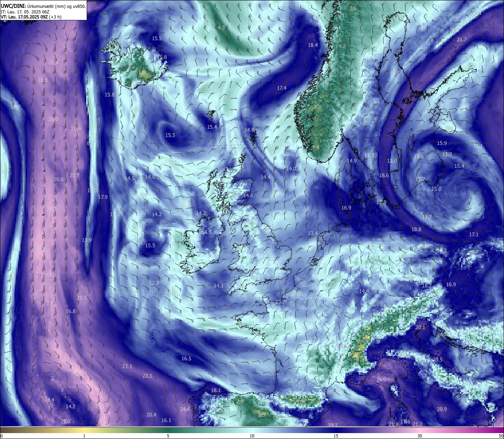The width and height of the screenshot is (504, 439).
Task: Click the 23.7 value label
Action: (333, 425)
